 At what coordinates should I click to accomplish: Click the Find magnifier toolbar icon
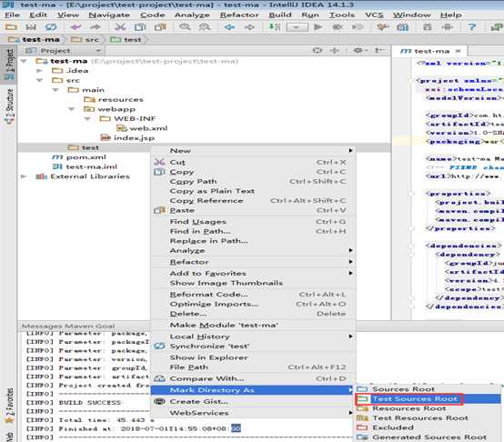tap(185, 27)
